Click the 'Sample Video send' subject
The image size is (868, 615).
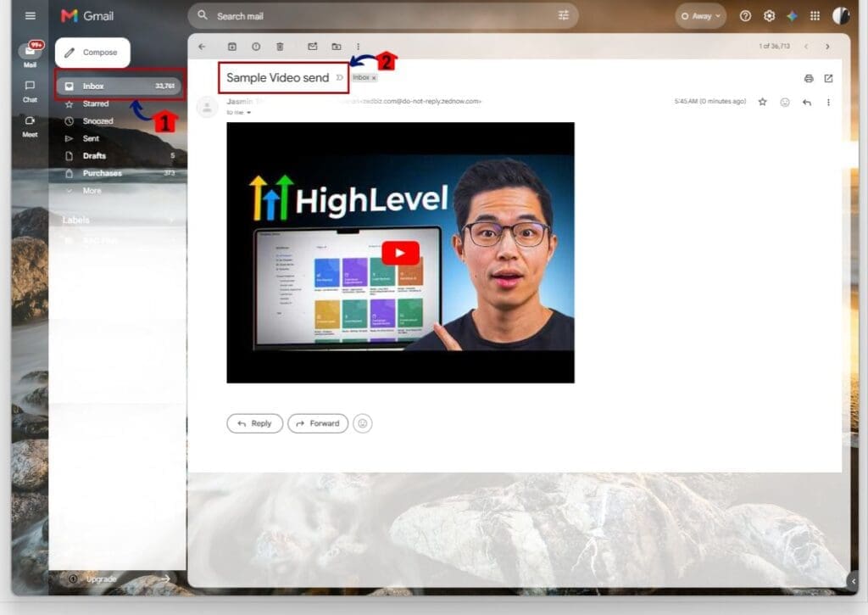[277, 78]
